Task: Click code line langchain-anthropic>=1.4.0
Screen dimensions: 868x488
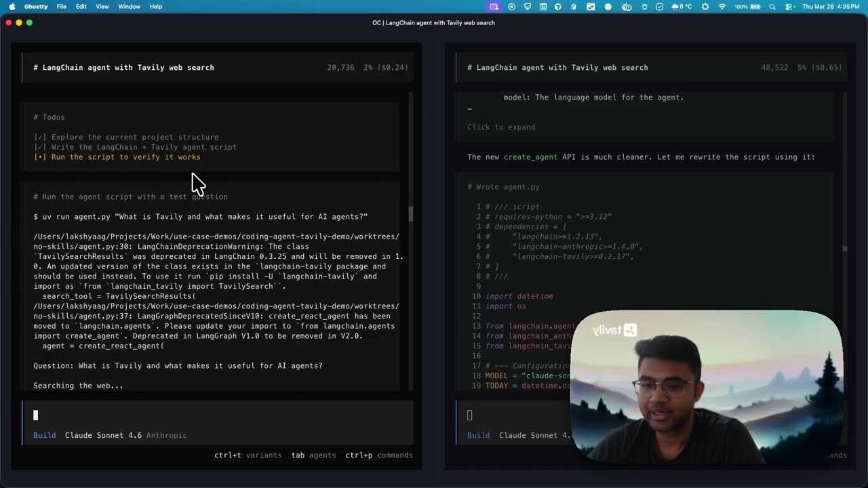Action: [564, 247]
